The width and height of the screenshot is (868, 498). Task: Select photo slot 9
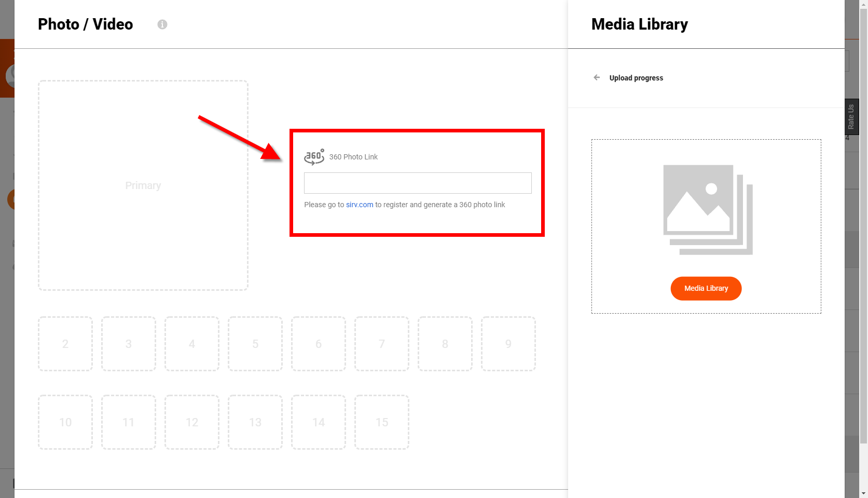508,344
